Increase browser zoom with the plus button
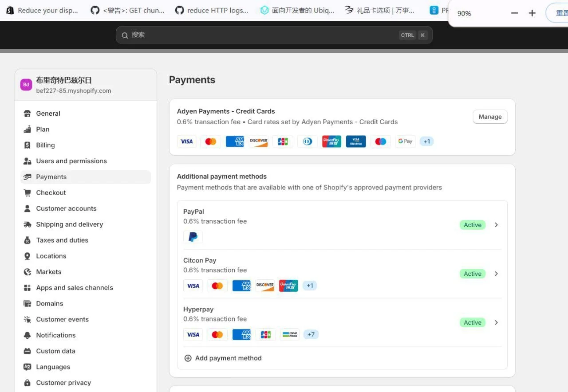The height and width of the screenshot is (392, 568). 532,13
